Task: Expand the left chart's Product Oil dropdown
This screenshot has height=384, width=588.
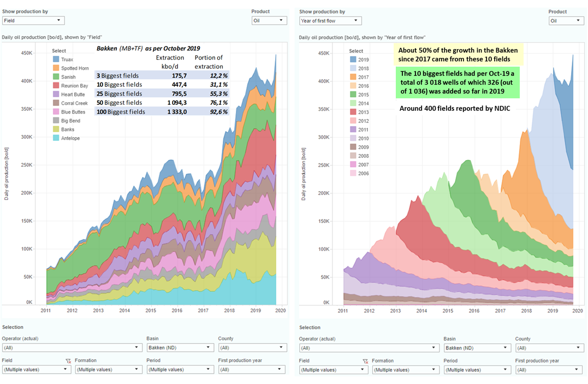Action: coord(269,21)
